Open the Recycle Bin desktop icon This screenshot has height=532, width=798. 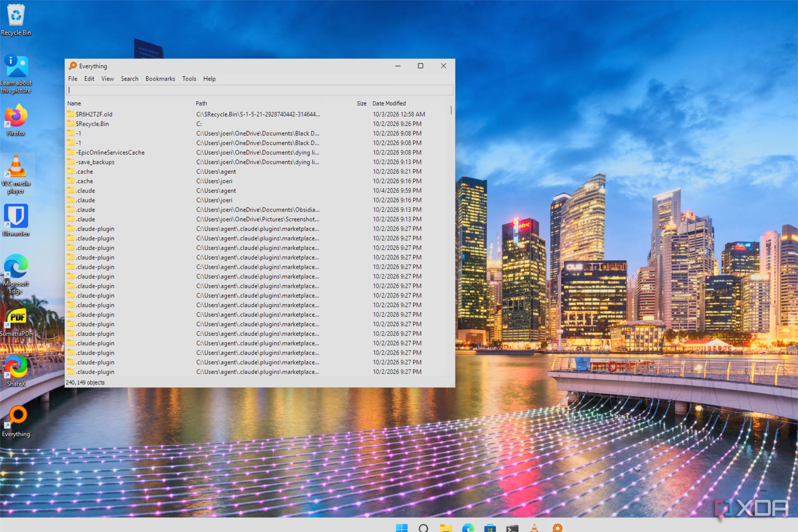tap(16, 19)
